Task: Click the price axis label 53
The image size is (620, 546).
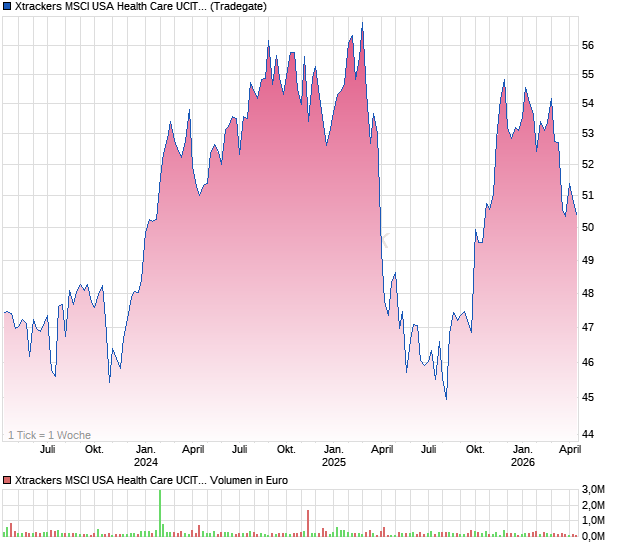Action: (588, 134)
